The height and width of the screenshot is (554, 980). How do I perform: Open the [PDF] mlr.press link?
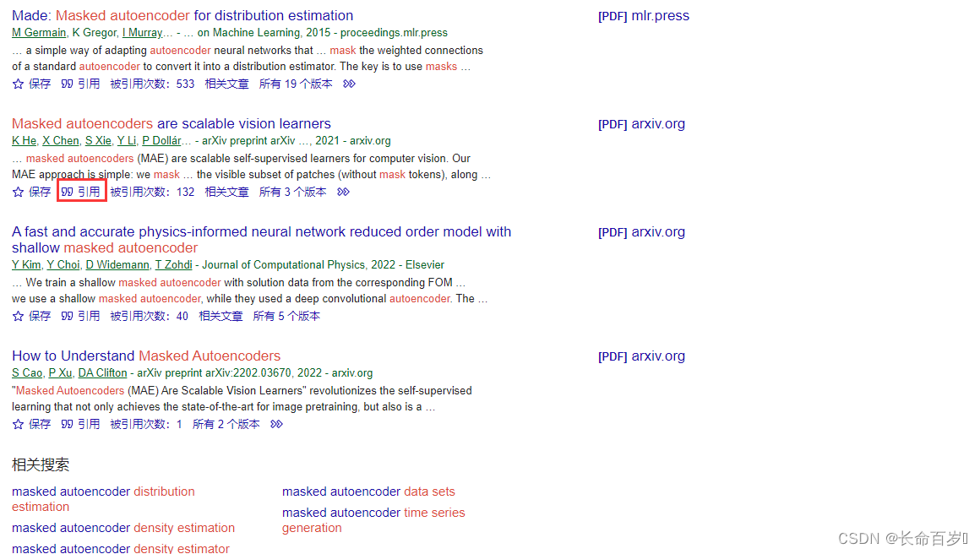(644, 15)
